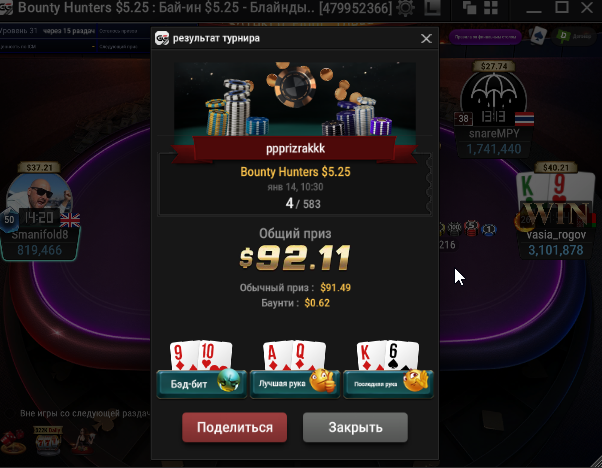Click the purple final table button at top
602x468 pixels.
pos(485,37)
